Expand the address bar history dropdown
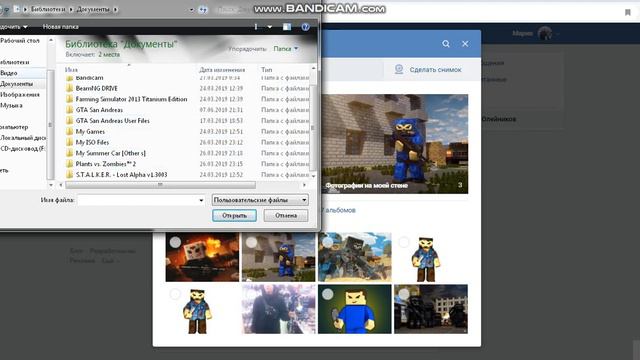This screenshot has width=640, height=360. click(191, 9)
